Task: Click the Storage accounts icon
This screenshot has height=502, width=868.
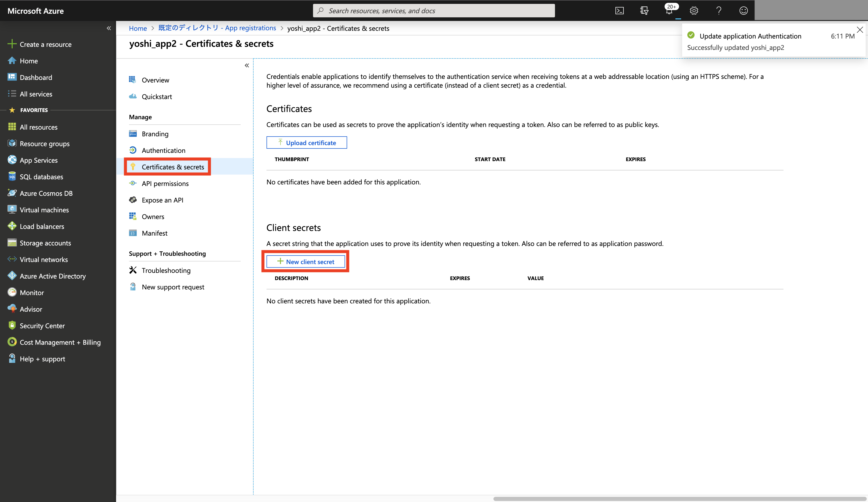Action: click(12, 243)
